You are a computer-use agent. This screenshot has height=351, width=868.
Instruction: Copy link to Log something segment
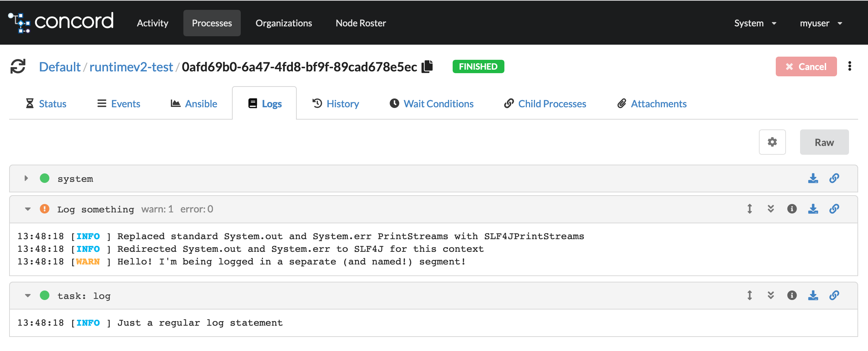834,209
